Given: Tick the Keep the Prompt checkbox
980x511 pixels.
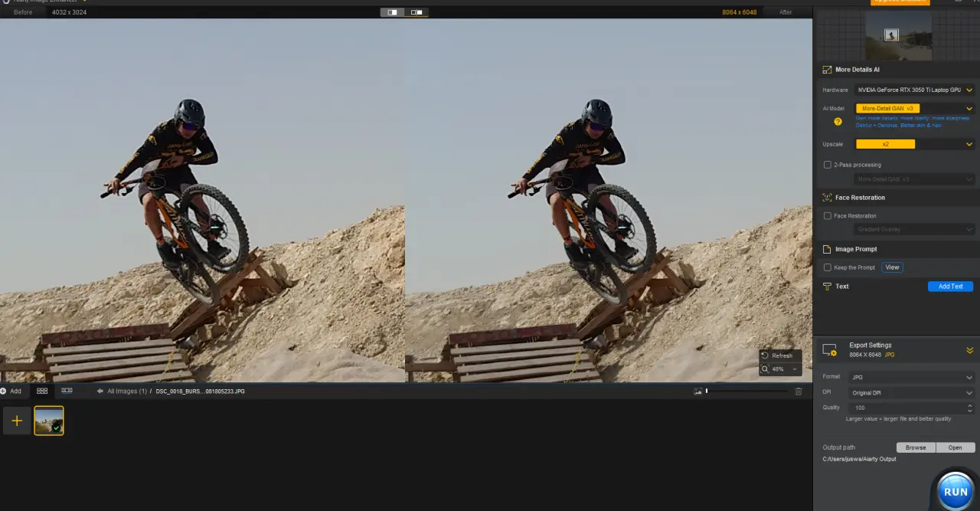Looking at the screenshot, I should (827, 267).
